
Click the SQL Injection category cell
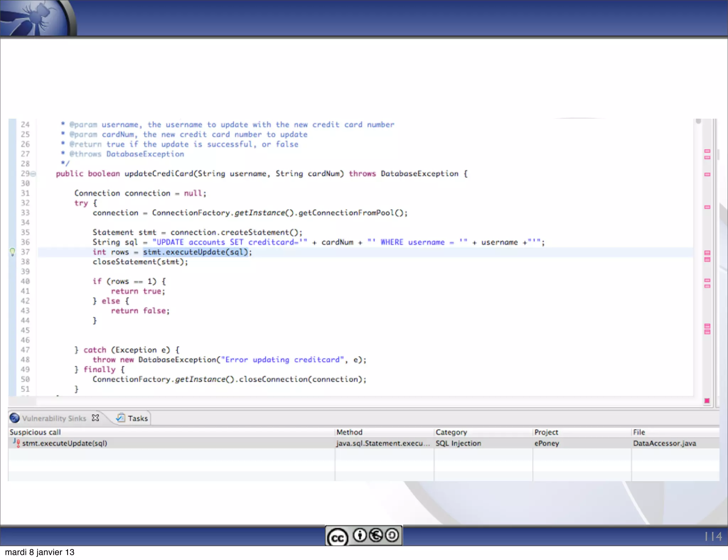(458, 443)
